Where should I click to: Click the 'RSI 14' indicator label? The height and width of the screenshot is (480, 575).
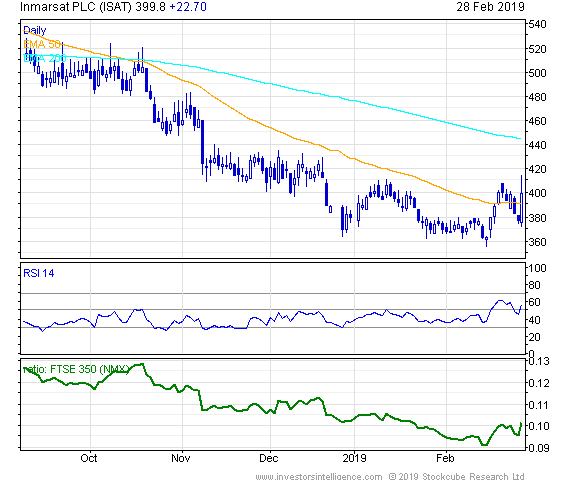click(39, 273)
